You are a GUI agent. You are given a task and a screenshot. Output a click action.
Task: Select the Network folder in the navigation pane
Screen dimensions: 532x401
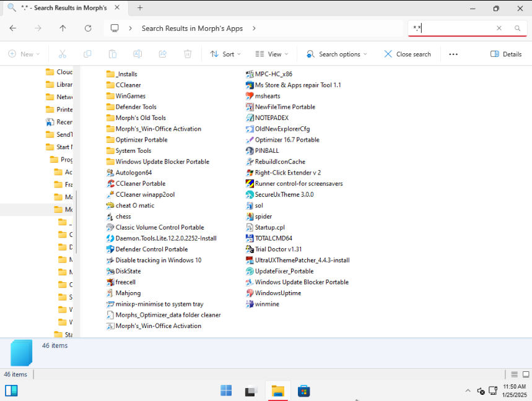click(x=59, y=97)
